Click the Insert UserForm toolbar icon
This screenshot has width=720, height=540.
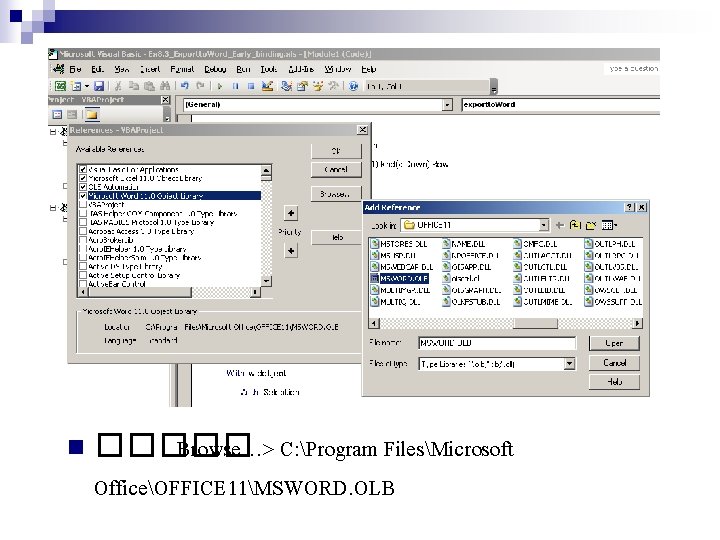[x=76, y=86]
